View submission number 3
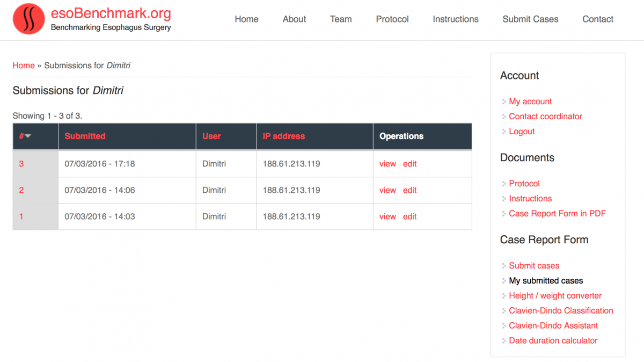 coord(387,164)
